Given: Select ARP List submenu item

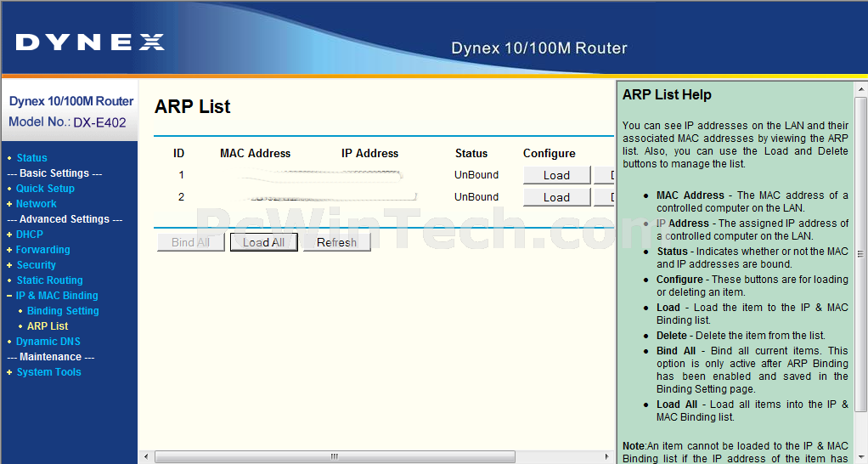Looking at the screenshot, I should tap(48, 326).
